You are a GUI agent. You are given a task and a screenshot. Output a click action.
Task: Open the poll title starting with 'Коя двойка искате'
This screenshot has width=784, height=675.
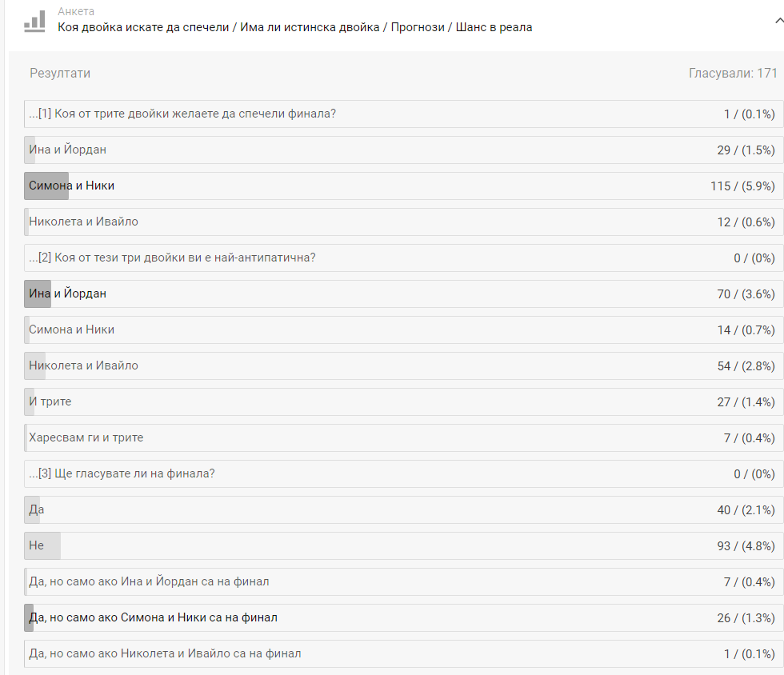(294, 27)
